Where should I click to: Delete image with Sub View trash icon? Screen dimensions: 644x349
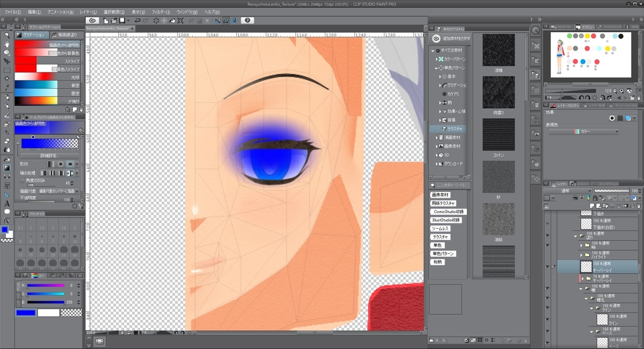point(638,97)
